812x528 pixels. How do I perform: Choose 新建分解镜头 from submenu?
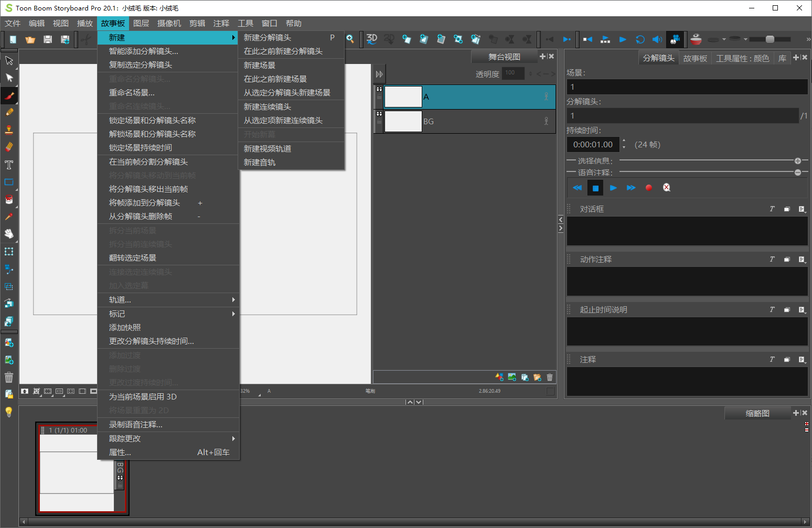(x=291, y=38)
